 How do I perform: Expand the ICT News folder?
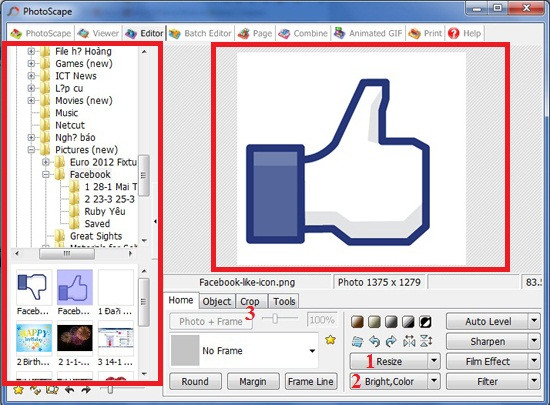pos(31,76)
